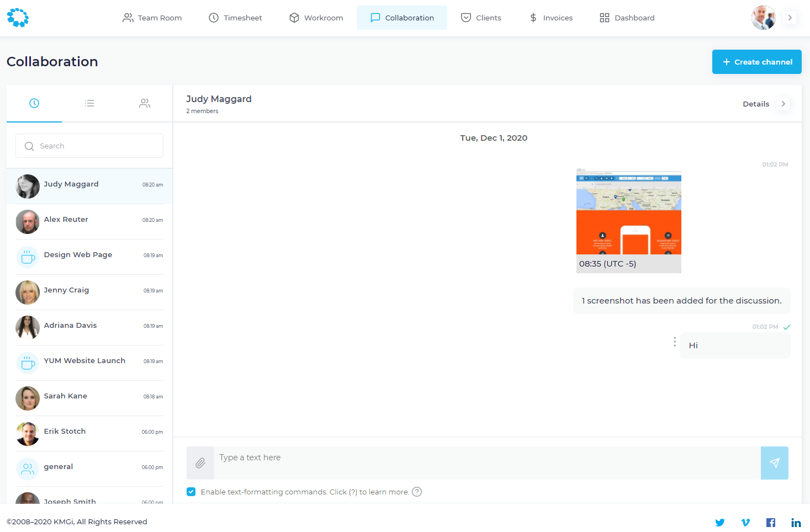This screenshot has height=532, width=810.
Task: Open the help question mark icon
Action: [x=417, y=492]
